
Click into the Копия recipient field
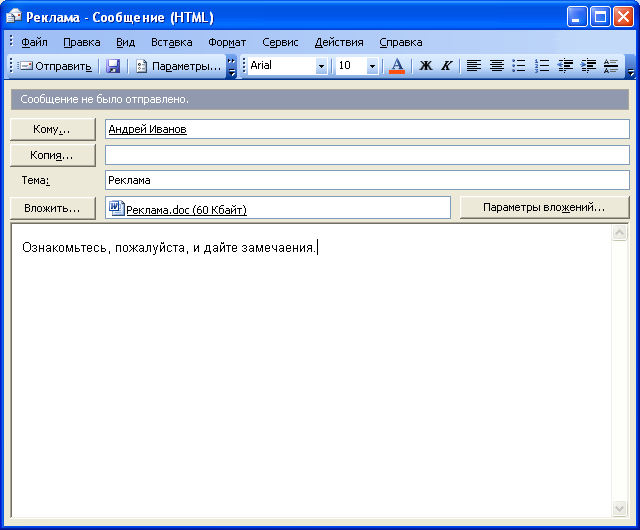click(367, 155)
